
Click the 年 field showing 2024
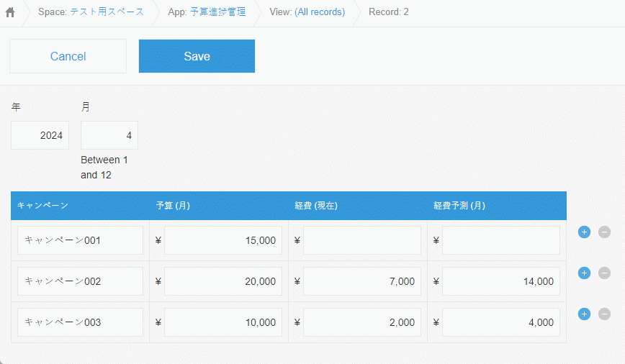tap(40, 135)
